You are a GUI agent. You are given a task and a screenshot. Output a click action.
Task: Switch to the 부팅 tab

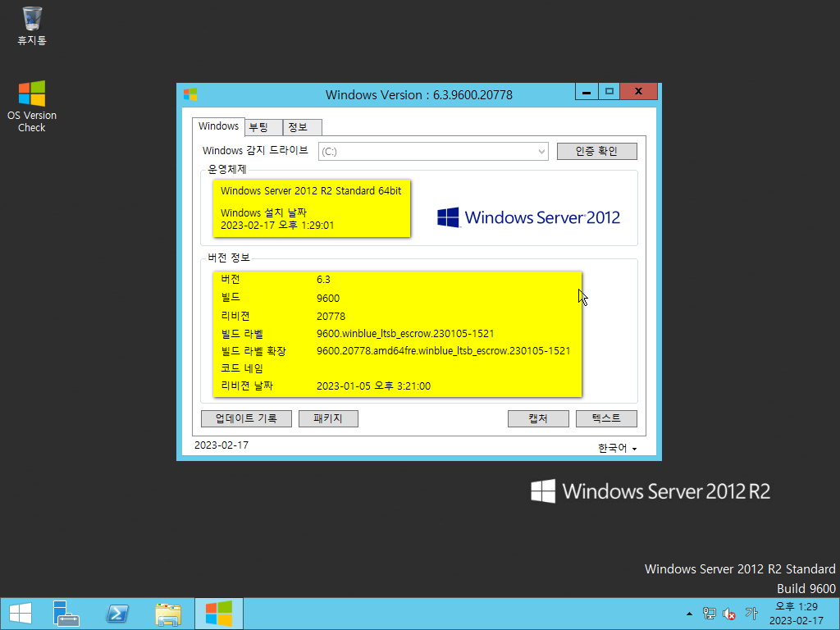(263, 127)
